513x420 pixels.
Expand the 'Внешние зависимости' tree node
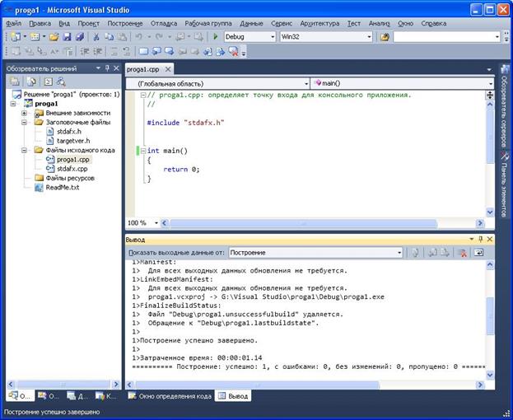pyautogui.click(x=25, y=113)
